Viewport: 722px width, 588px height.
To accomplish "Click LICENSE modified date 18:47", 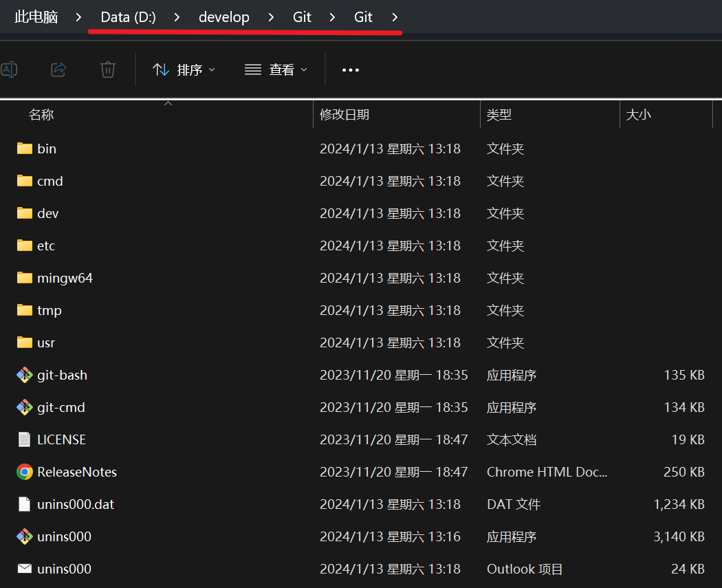I will [x=394, y=439].
